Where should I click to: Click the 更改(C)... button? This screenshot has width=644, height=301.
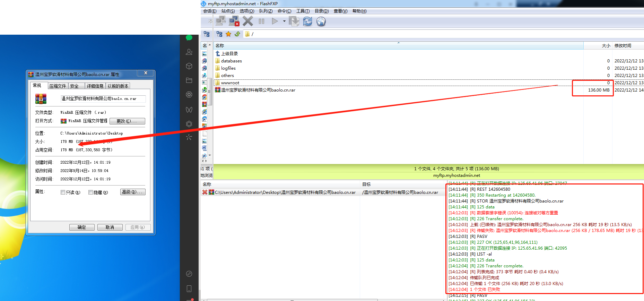127,121
